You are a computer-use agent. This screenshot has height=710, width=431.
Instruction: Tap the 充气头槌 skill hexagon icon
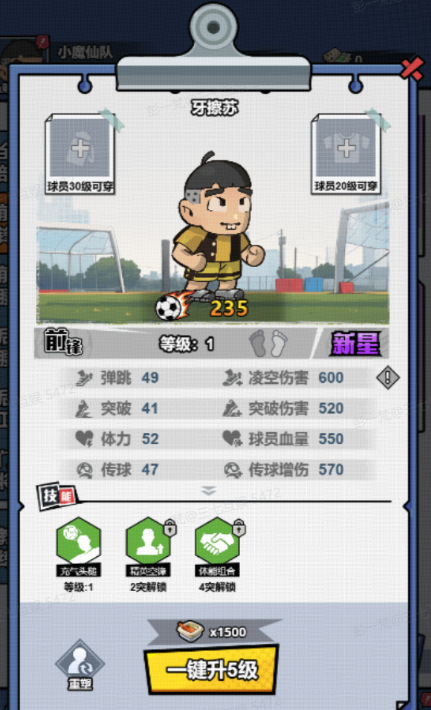pyautogui.click(x=78, y=541)
